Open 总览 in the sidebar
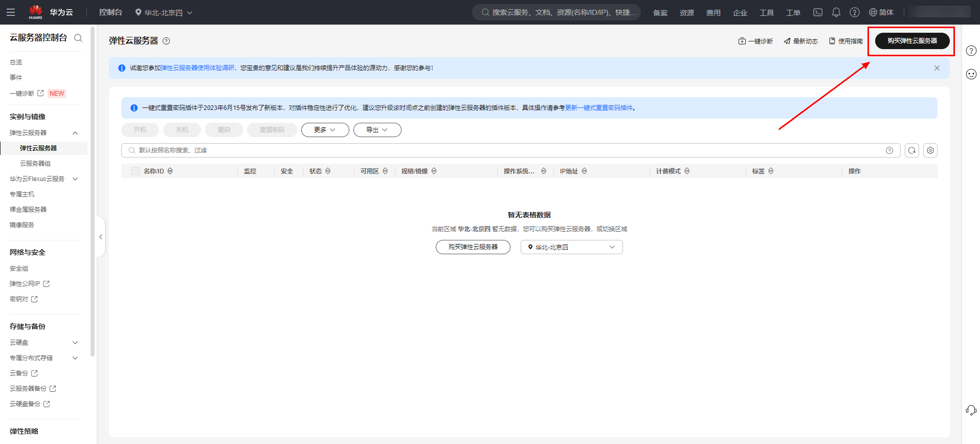The height and width of the screenshot is (444, 980). [16, 62]
